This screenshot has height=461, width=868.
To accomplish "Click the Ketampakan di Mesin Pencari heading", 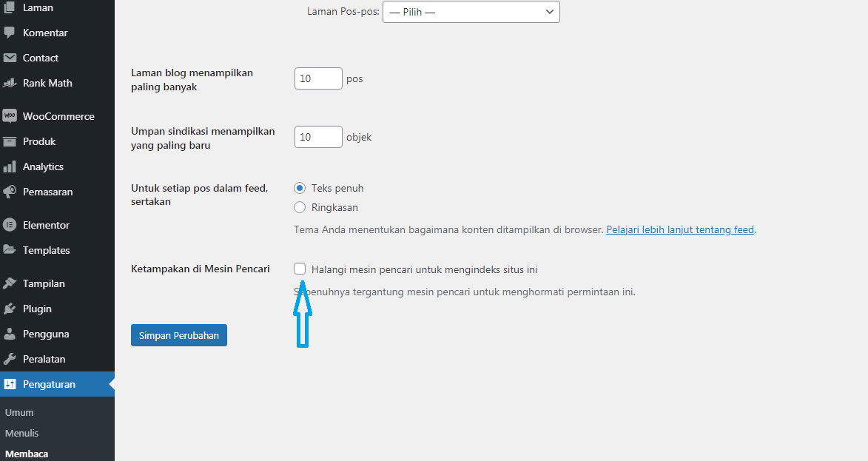I will (201, 269).
